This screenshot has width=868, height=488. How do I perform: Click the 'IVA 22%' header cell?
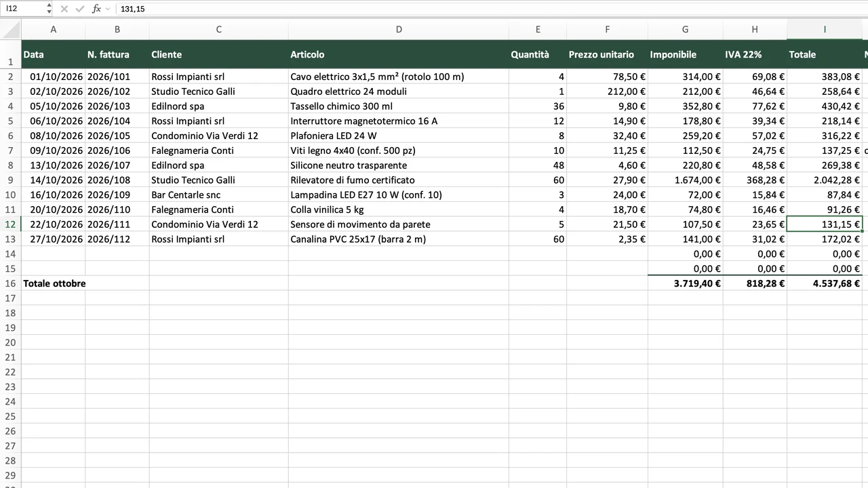pos(755,54)
